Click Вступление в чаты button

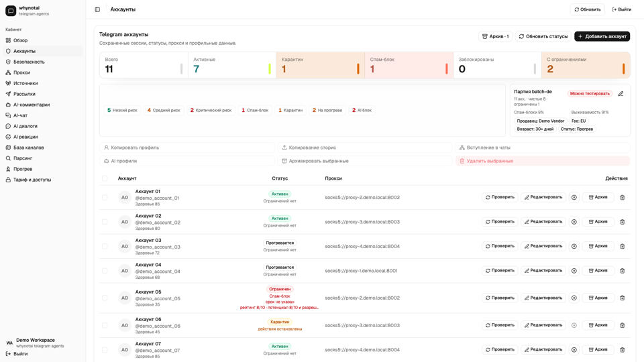pos(543,147)
